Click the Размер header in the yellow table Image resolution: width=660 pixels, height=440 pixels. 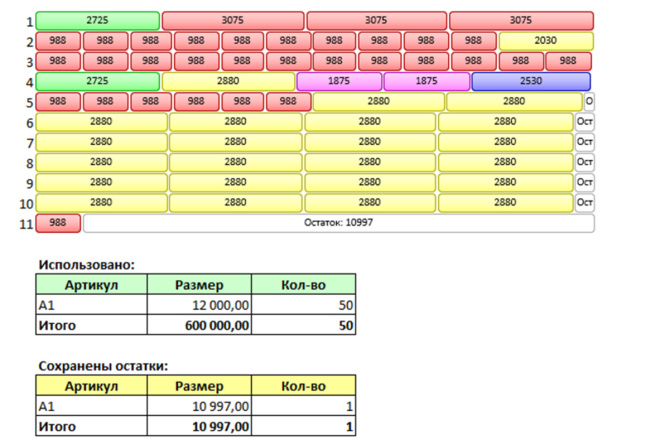pos(199,386)
